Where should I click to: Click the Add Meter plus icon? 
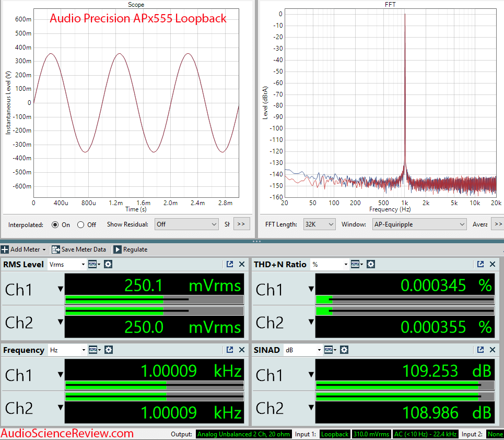(x=5, y=249)
